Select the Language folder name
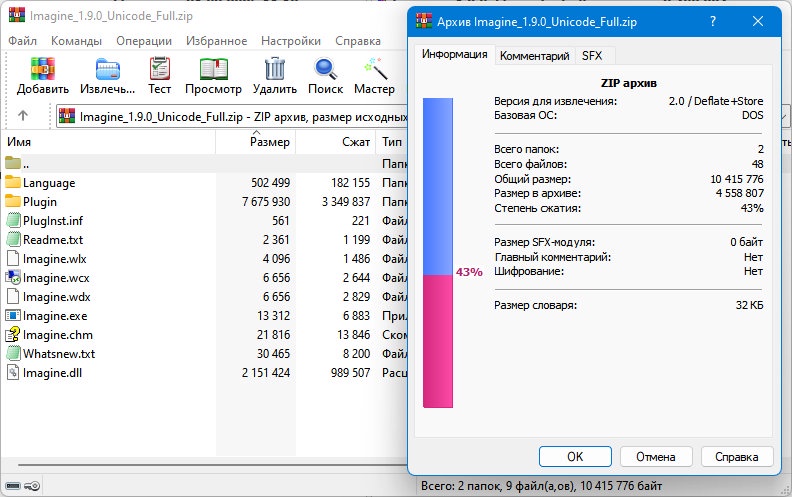Screen dimensions: 792x497 (x=49, y=183)
